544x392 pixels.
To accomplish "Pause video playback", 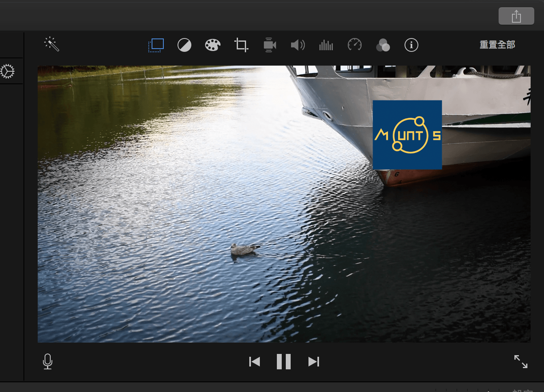I will click(284, 362).
